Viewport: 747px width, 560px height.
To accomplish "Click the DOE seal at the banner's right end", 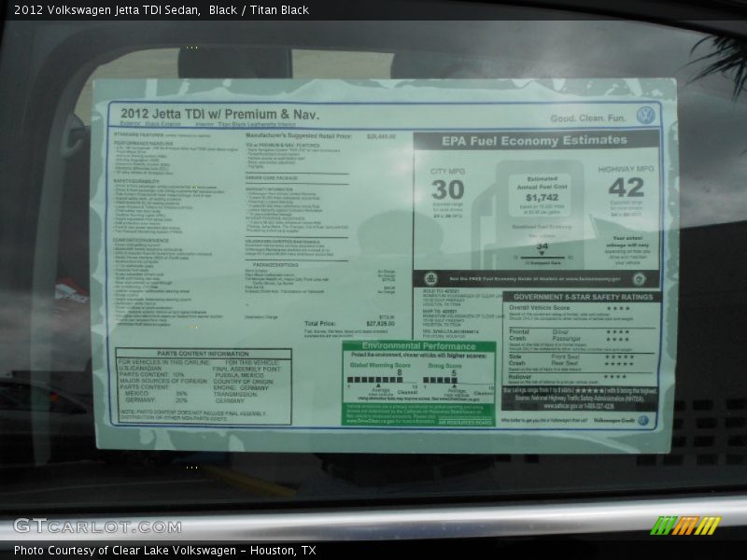I will click(x=639, y=279).
